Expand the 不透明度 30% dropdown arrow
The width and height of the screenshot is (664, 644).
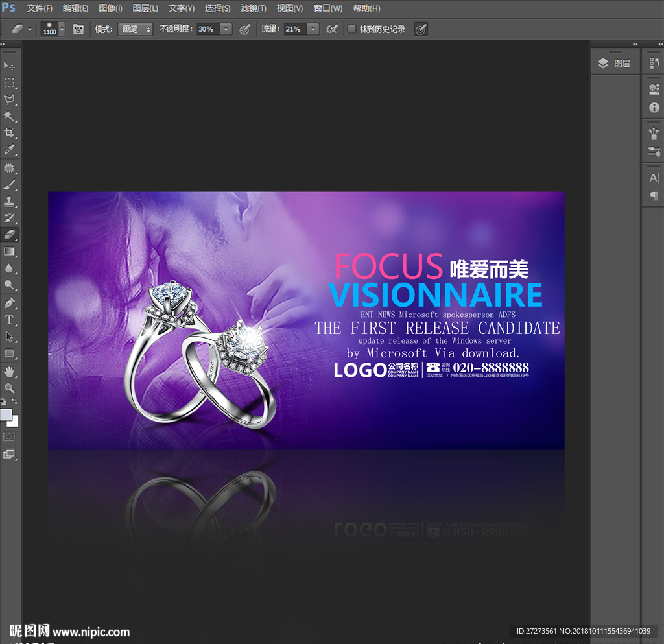tap(226, 29)
